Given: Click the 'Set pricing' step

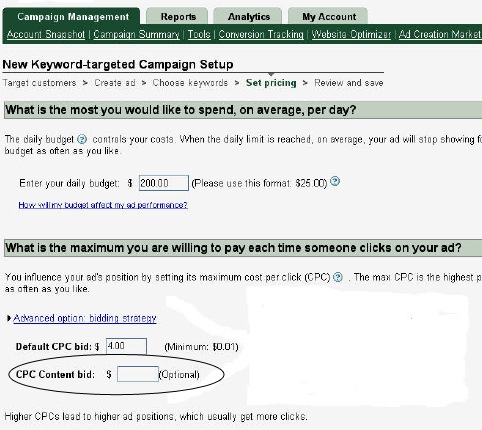Looking at the screenshot, I should coord(271,83).
